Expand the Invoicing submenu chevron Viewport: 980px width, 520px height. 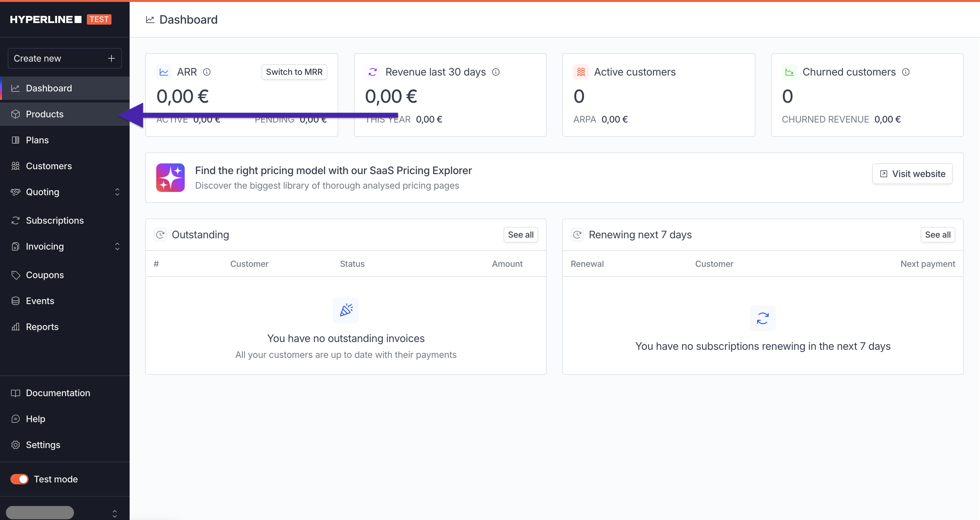(117, 246)
